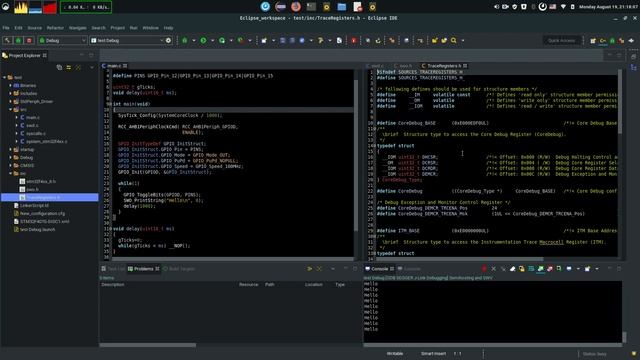
Task: Click the red Stop button in the launch bar
Action: click(x=29, y=40)
